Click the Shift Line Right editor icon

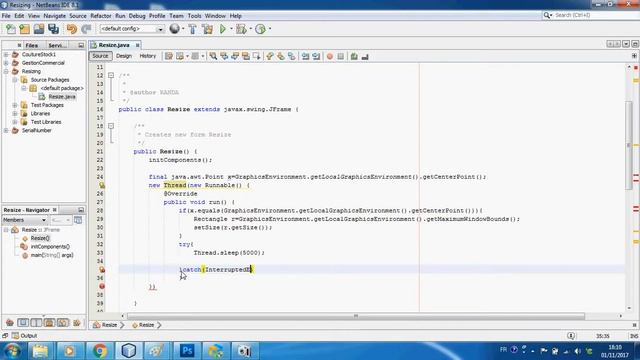click(x=316, y=56)
